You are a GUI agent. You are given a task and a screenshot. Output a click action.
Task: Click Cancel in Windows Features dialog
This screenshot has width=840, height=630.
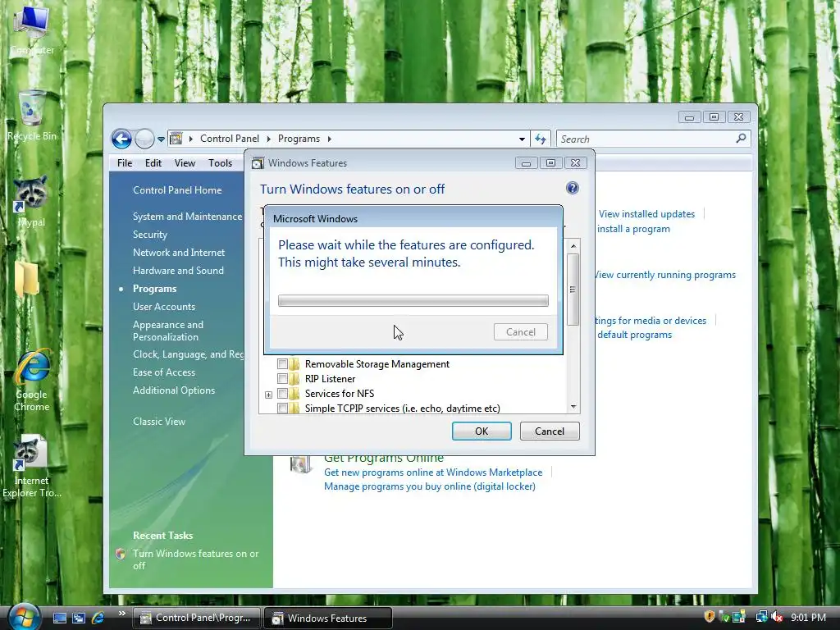549,431
